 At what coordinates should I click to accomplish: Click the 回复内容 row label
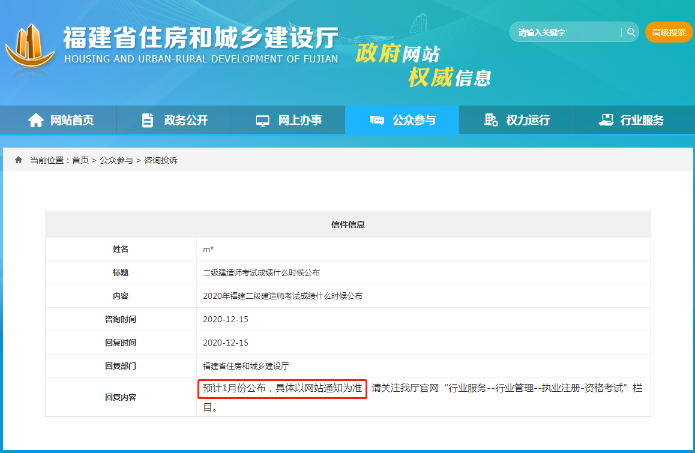coord(121,397)
